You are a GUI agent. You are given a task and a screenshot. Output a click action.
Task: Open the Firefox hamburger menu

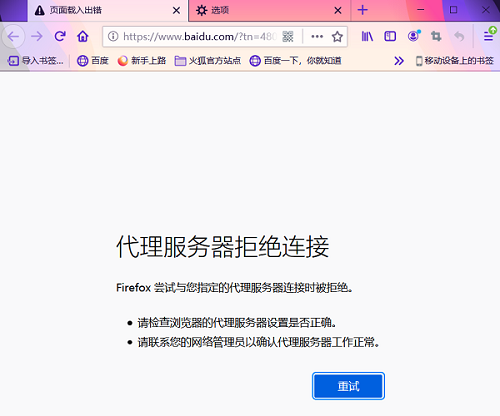(489, 36)
